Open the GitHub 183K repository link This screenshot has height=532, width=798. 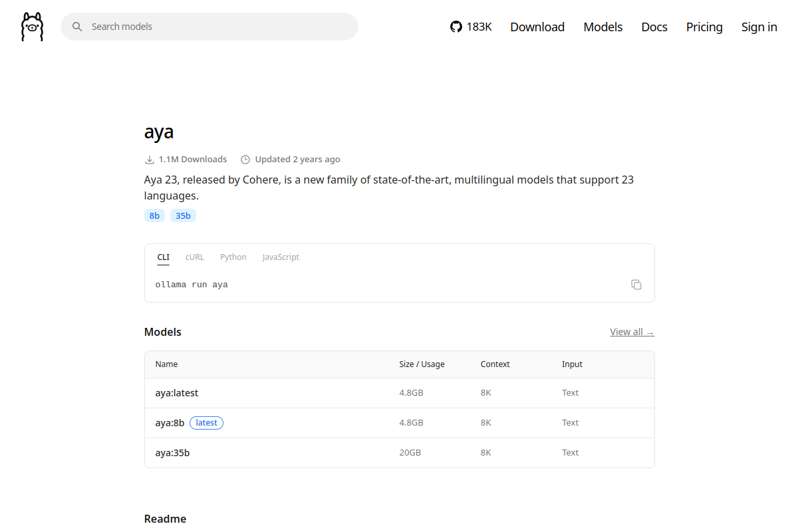471,27
